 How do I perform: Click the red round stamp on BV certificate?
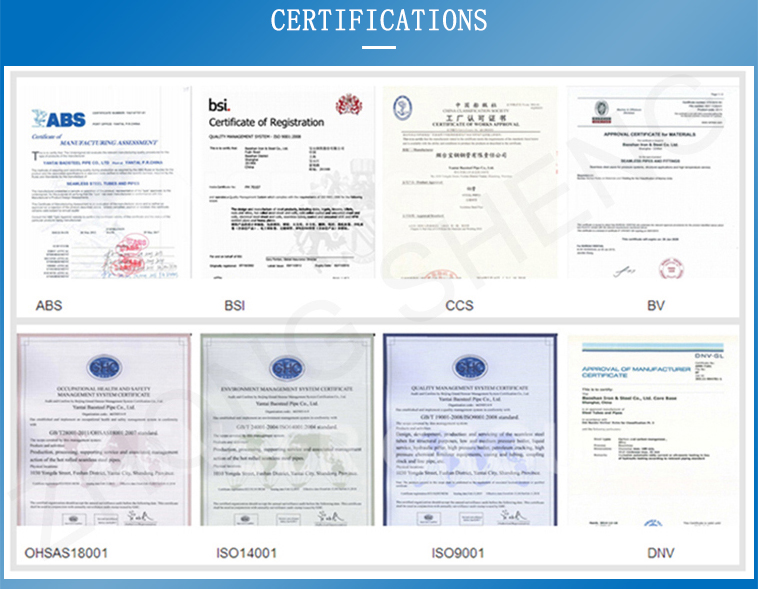point(671,268)
